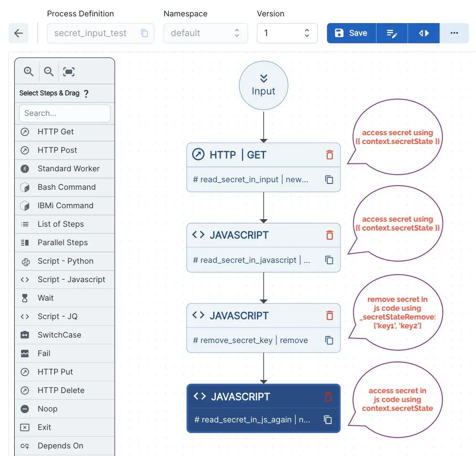476x456 pixels.
Task: Copy the process definition name
Action: pos(144,33)
